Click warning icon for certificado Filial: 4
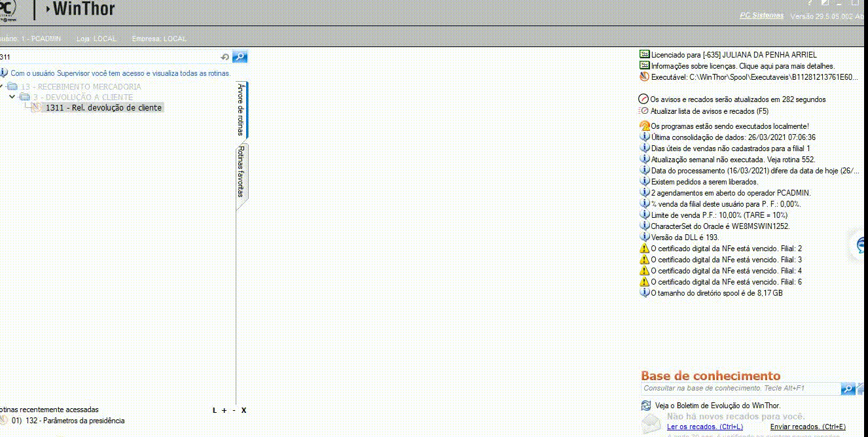The image size is (868, 437). (645, 271)
